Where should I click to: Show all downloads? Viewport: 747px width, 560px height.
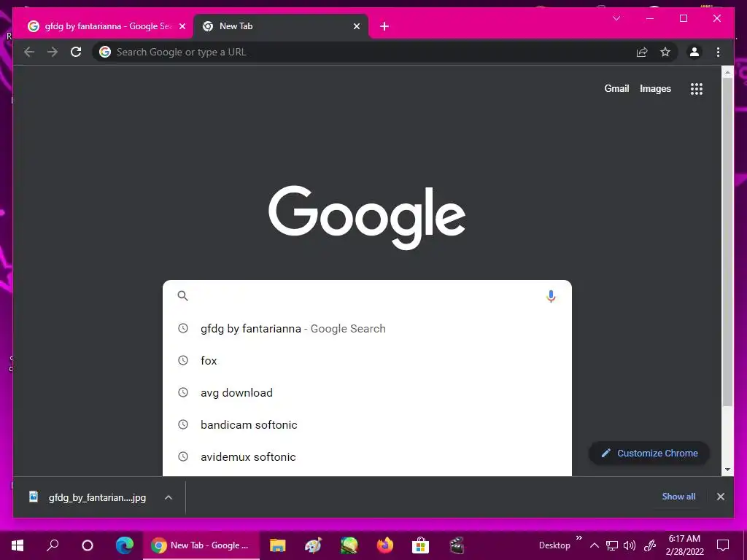click(678, 496)
